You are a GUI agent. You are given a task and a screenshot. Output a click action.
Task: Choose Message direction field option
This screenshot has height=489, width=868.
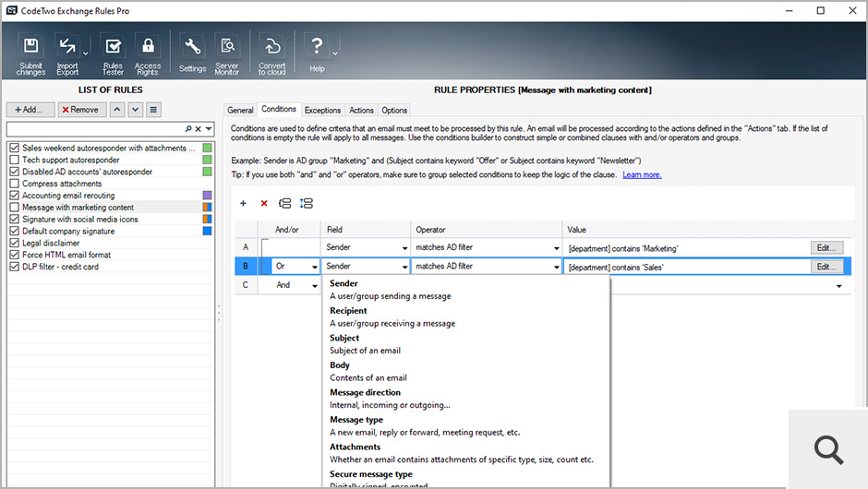coord(466,399)
